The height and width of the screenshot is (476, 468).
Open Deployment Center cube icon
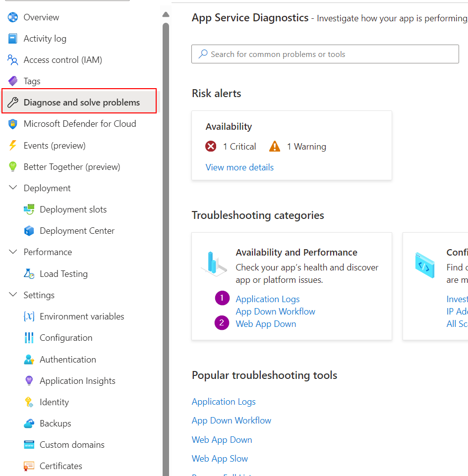point(29,231)
